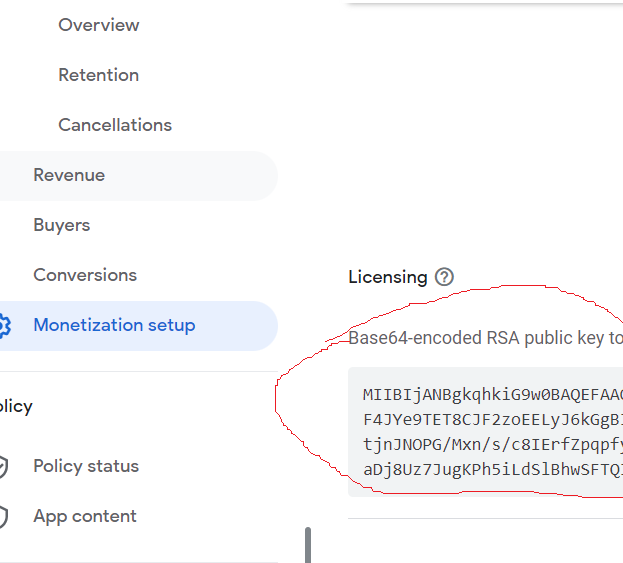Click the Policy section header
This screenshot has width=623, height=563.
pyautogui.click(x=16, y=406)
